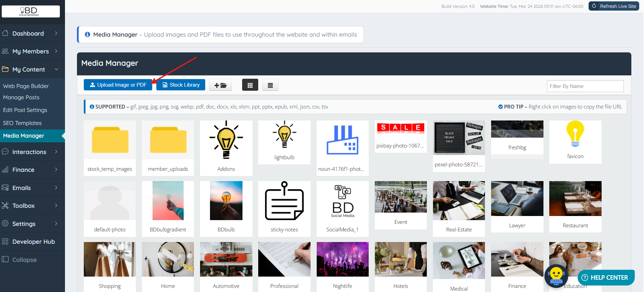Select the BDbulb image
644x292 pixels.
pyautogui.click(x=226, y=209)
